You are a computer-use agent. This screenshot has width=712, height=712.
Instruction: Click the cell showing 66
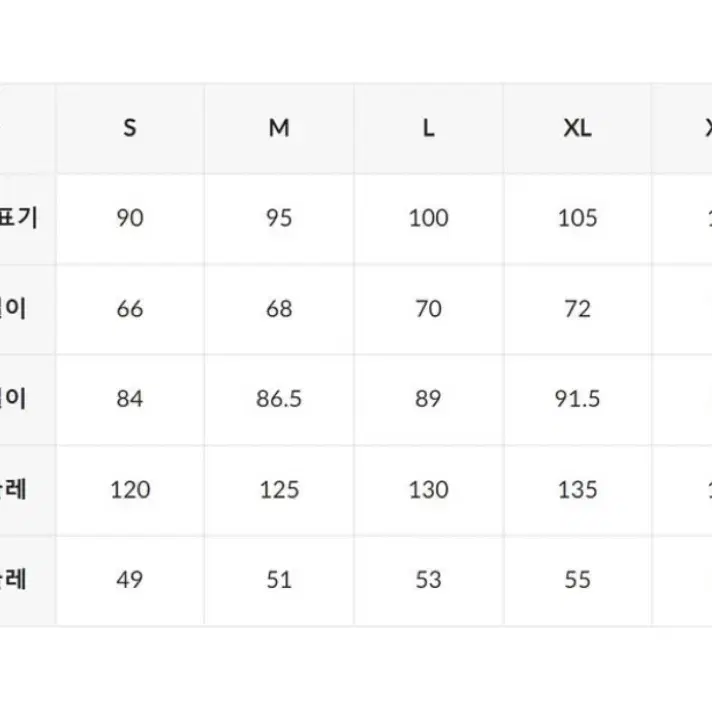tap(130, 309)
